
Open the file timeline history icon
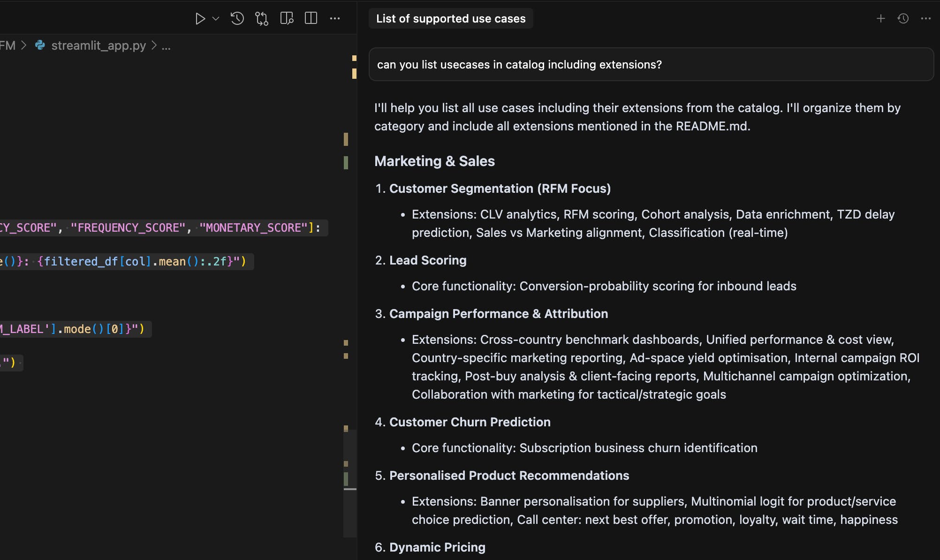click(237, 19)
